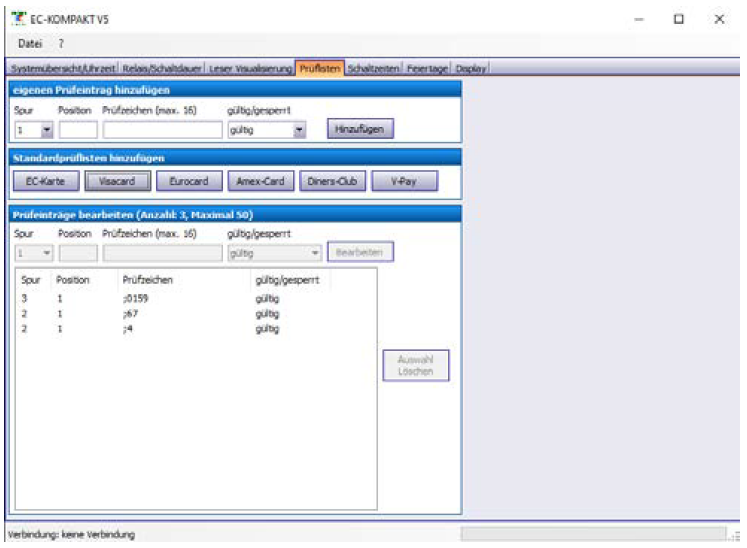The height and width of the screenshot is (548, 747).
Task: Click the Auswahl Löschen button
Action: point(415,365)
